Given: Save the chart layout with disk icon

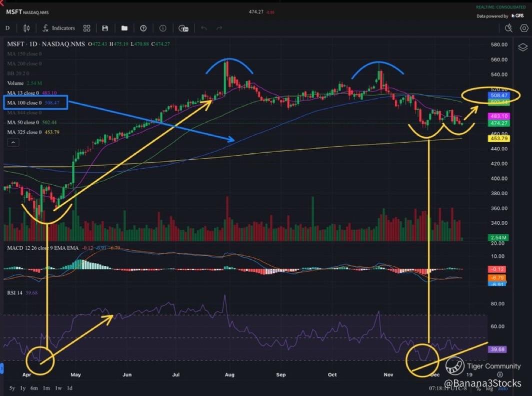Looking at the screenshot, I should pos(105,28).
